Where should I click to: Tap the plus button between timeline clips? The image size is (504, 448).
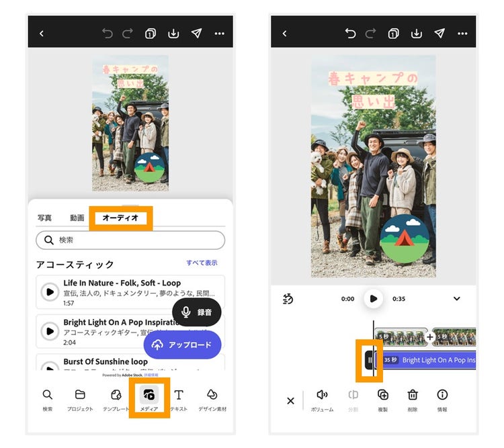(430, 337)
